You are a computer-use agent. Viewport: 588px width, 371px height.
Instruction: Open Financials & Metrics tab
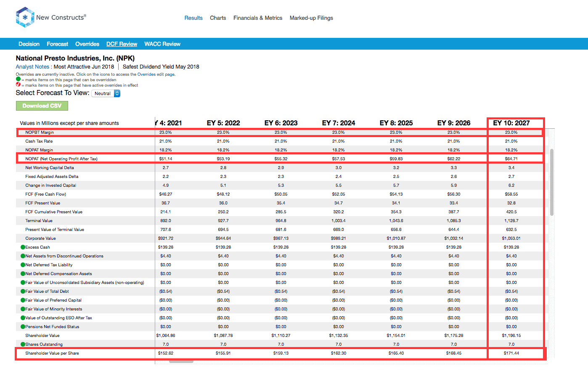pyautogui.click(x=258, y=18)
